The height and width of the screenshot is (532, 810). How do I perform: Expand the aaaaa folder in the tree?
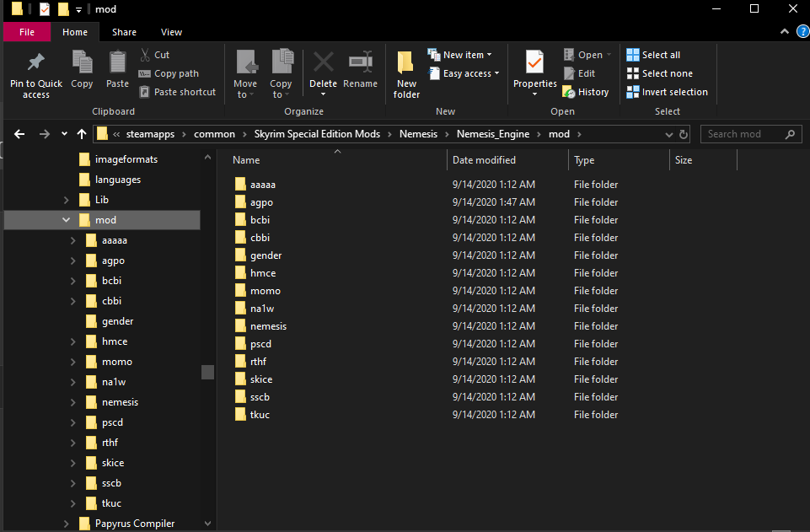pyautogui.click(x=72, y=240)
